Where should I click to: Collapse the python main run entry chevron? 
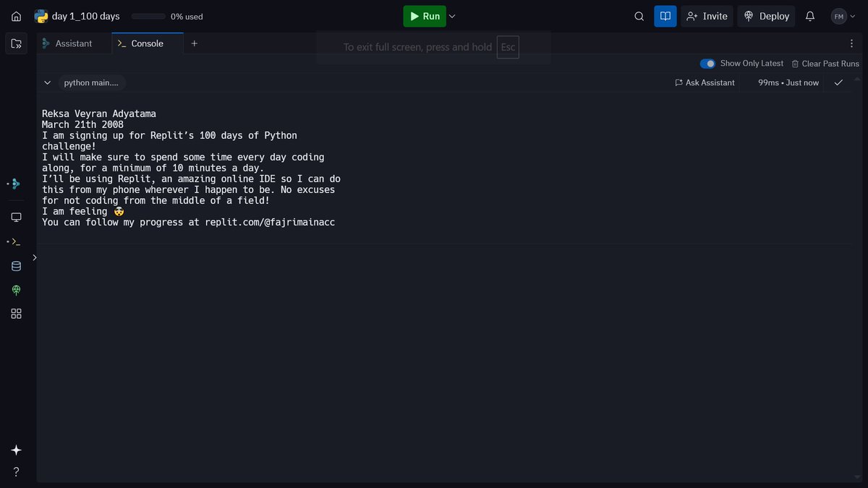tap(47, 82)
